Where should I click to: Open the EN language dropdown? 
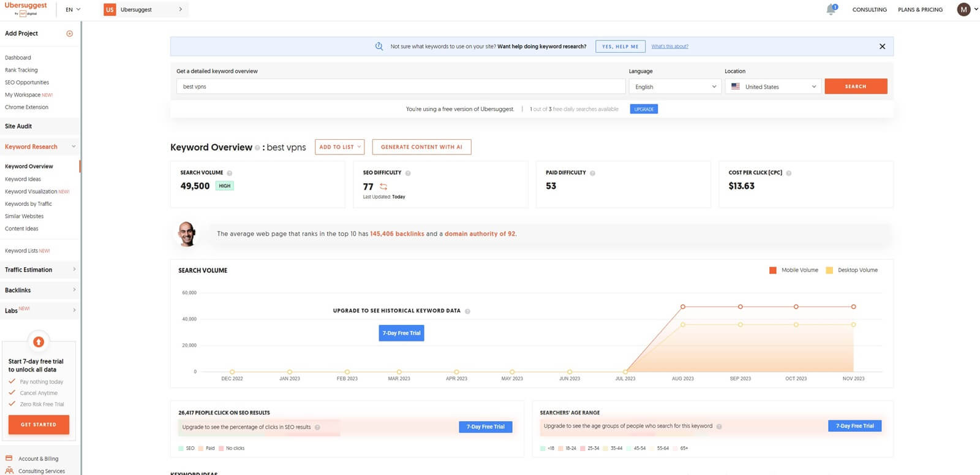(x=73, y=10)
